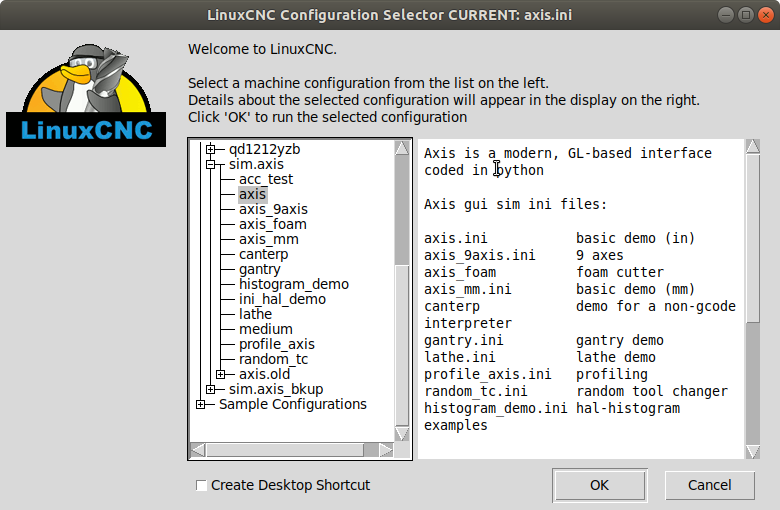
Task: Maximize the Configuration Selector window
Action: [746, 15]
